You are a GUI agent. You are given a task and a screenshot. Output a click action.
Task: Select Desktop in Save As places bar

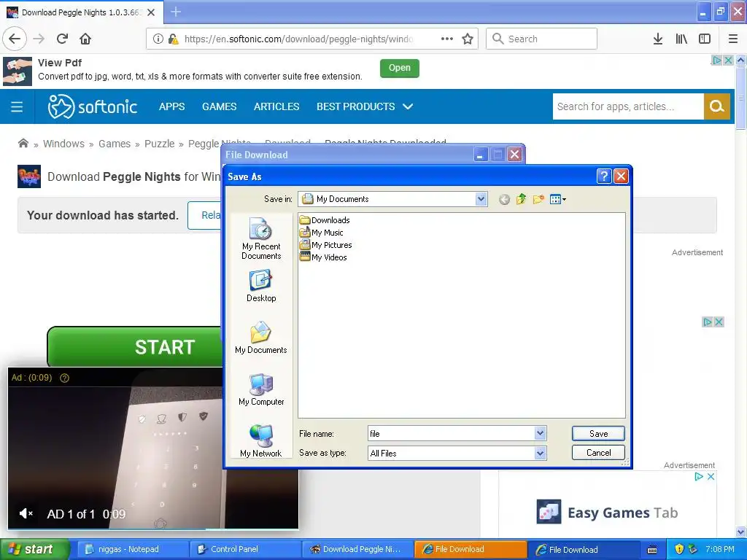click(261, 286)
